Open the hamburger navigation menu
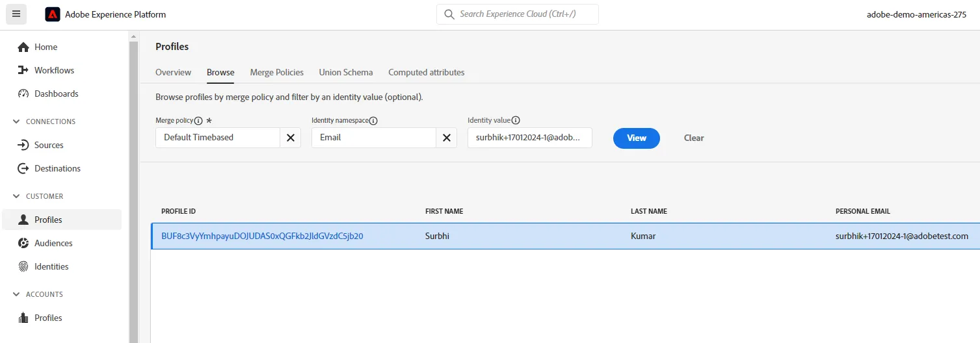This screenshot has height=343, width=980. coord(16,14)
